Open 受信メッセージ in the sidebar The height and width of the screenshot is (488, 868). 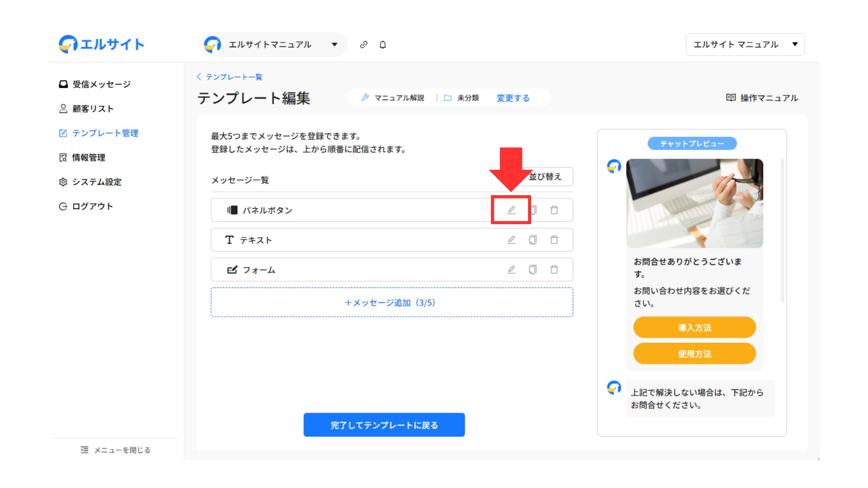pyautogui.click(x=101, y=84)
